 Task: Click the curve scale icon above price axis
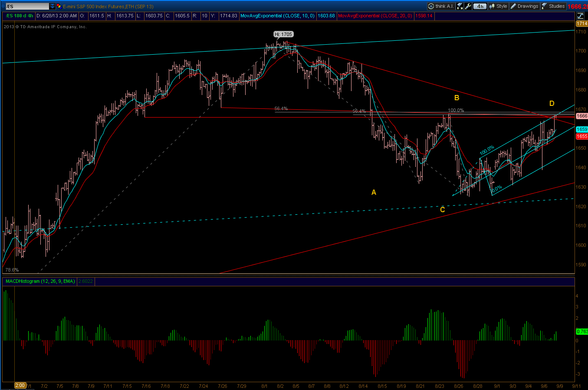pyautogui.click(x=581, y=16)
